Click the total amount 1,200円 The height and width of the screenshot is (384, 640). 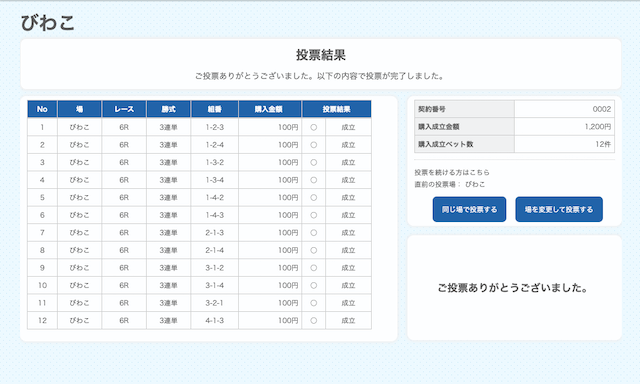pos(598,127)
